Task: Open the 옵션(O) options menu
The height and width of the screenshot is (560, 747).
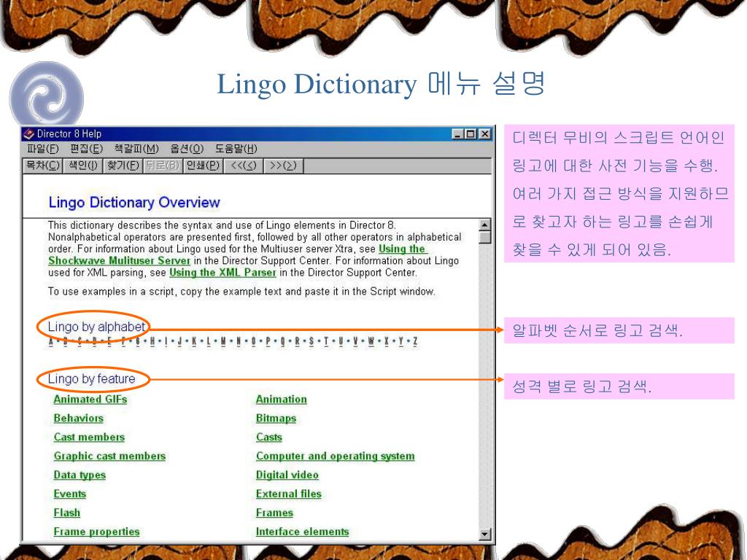Action: click(187, 149)
